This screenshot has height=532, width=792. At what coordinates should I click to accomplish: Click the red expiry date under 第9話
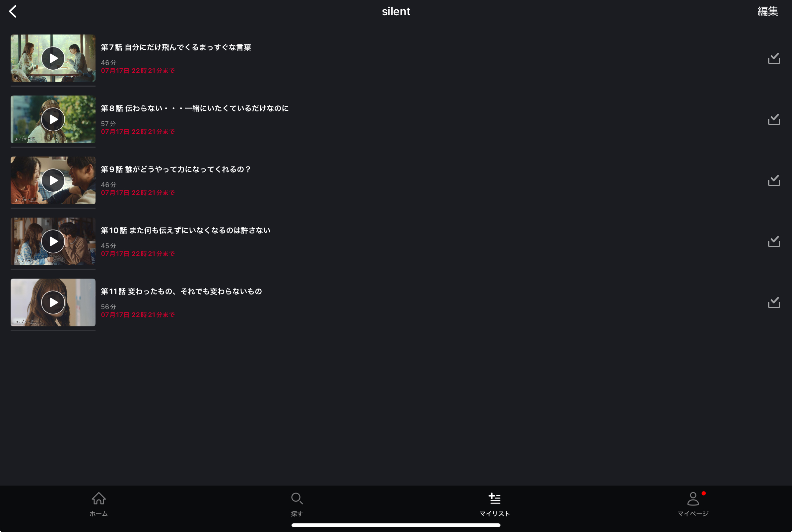tap(138, 193)
